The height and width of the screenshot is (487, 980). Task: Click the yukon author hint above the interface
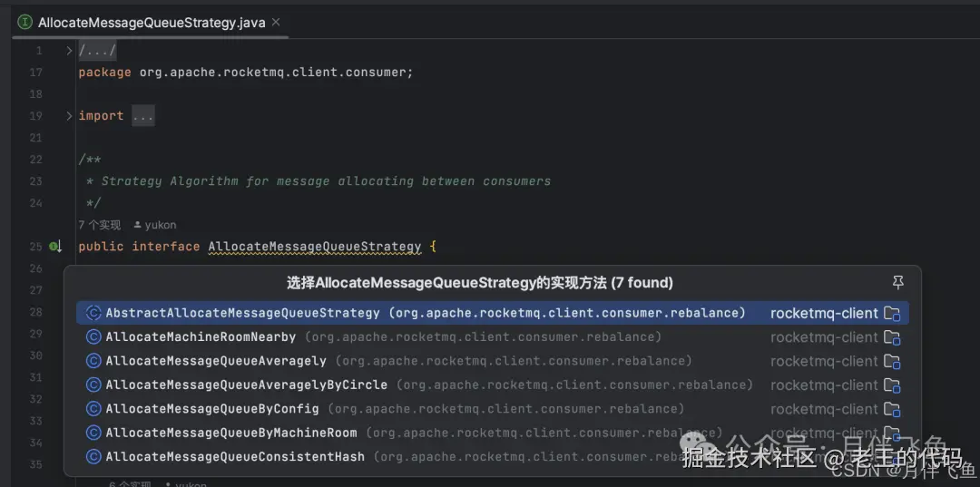coord(155,225)
